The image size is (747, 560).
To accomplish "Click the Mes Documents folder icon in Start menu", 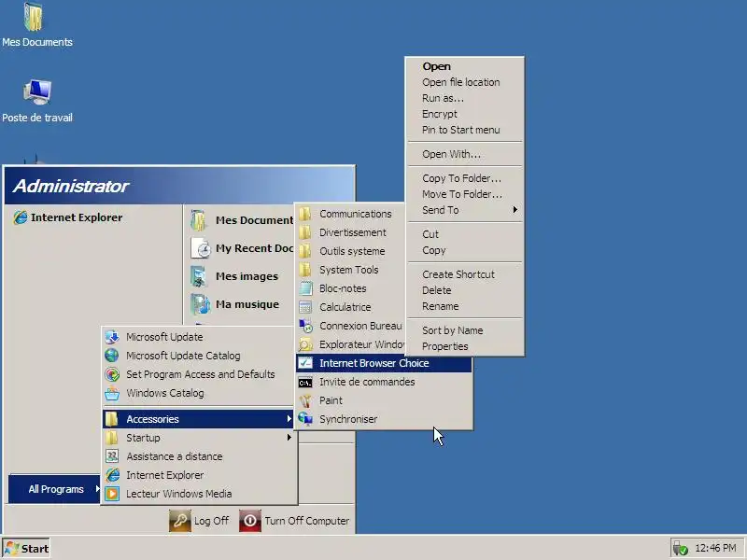I will [x=198, y=220].
